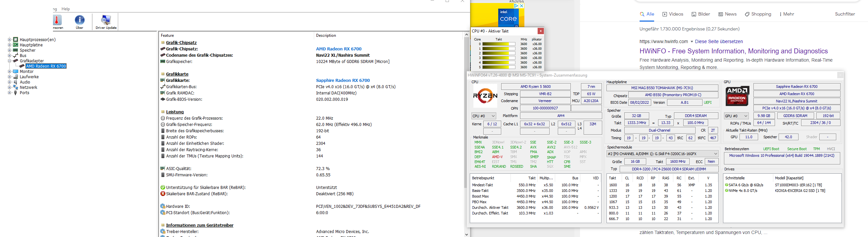
Task: Expand the Hauptprozessor(en) tree node
Action: coord(9,39)
